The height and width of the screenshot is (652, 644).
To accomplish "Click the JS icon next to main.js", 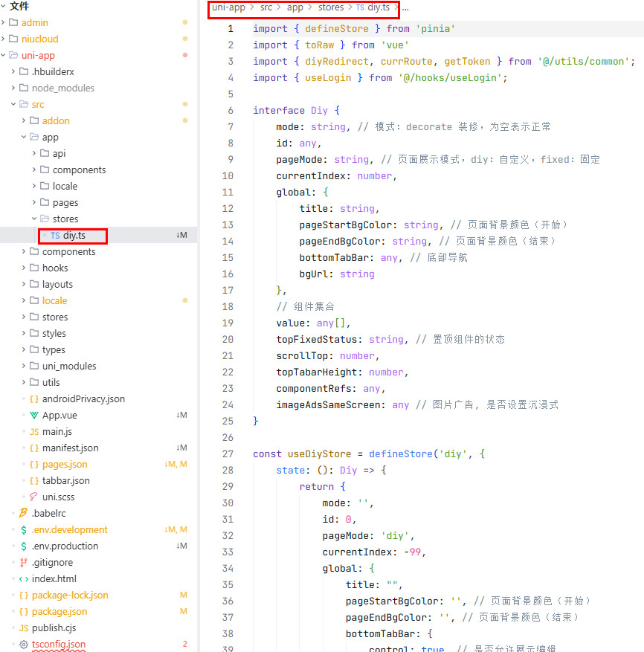I will click(x=34, y=432).
